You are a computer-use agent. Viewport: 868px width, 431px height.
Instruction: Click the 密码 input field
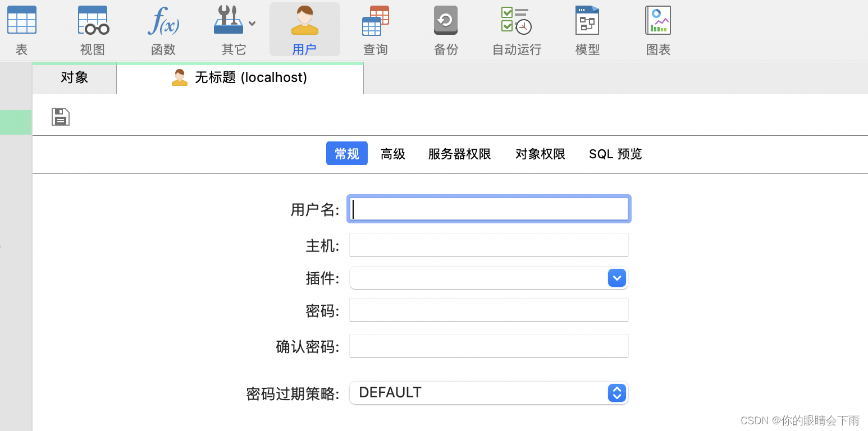click(x=489, y=310)
